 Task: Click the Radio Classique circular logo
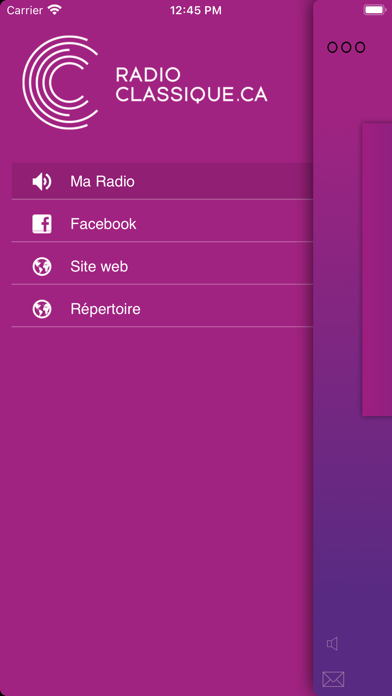tap(60, 83)
